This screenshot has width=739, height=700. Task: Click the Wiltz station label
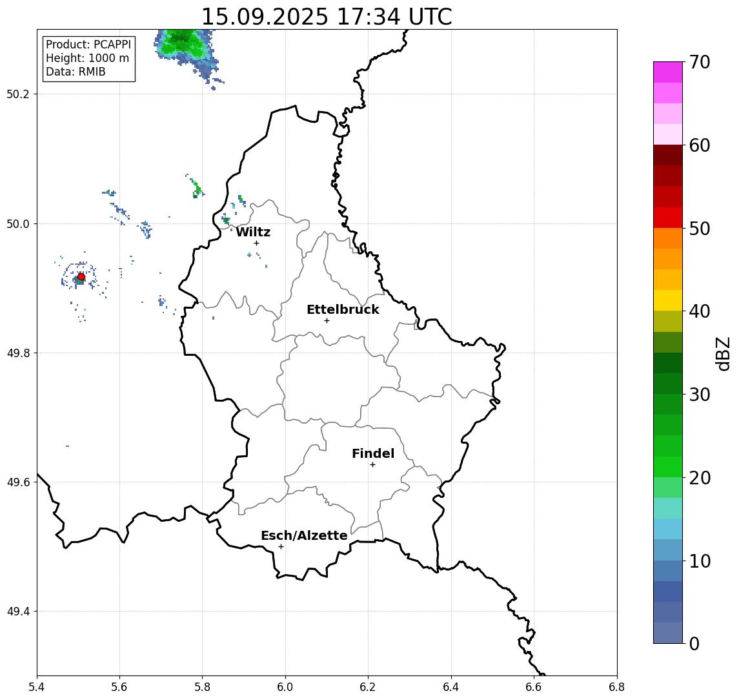(x=253, y=232)
